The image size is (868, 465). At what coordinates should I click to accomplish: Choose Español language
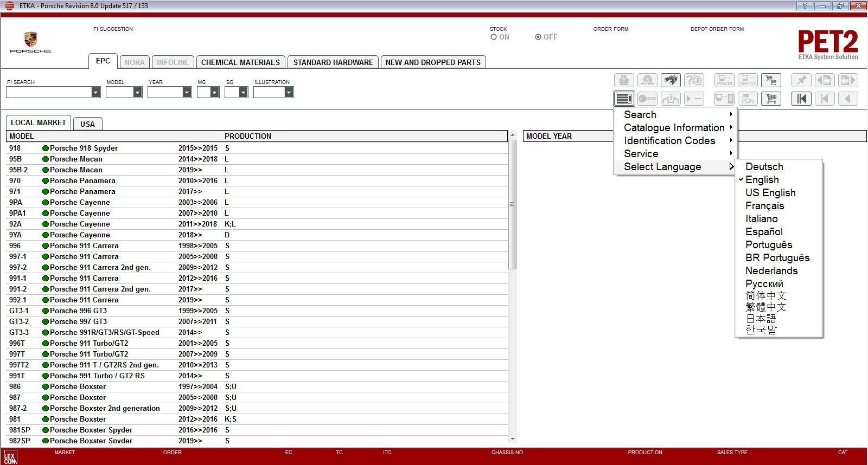[x=779, y=232]
